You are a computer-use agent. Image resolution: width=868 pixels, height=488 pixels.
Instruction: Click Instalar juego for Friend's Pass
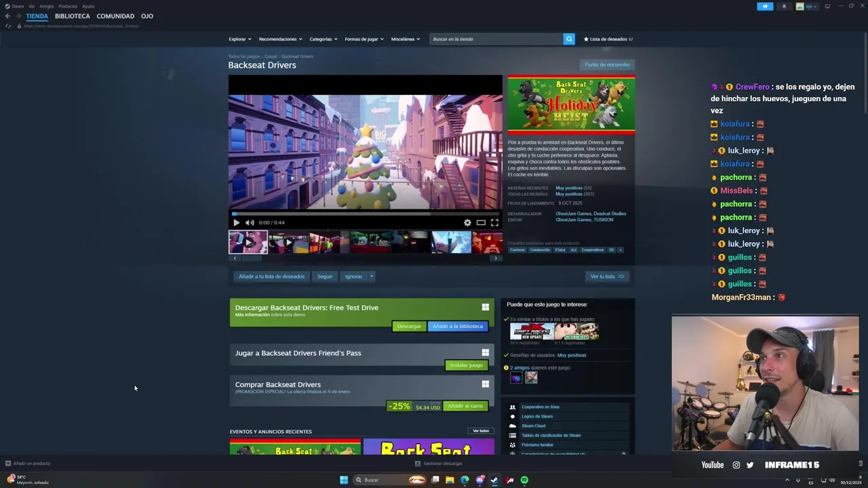(x=467, y=365)
